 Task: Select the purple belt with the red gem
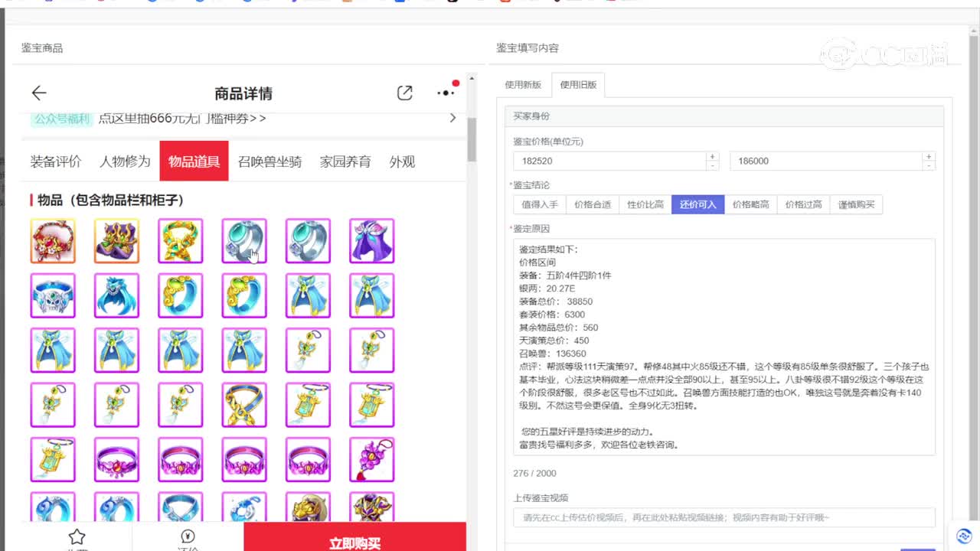coord(116,459)
